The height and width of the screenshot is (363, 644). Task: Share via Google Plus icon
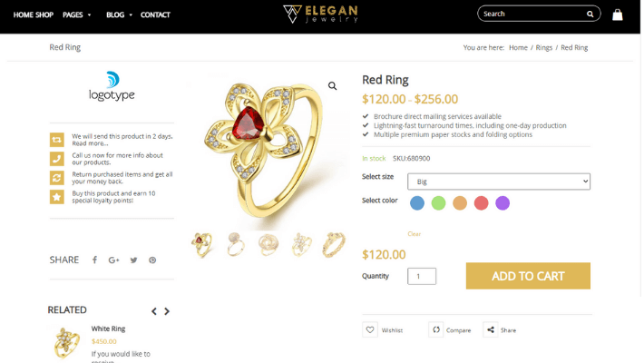point(113,260)
